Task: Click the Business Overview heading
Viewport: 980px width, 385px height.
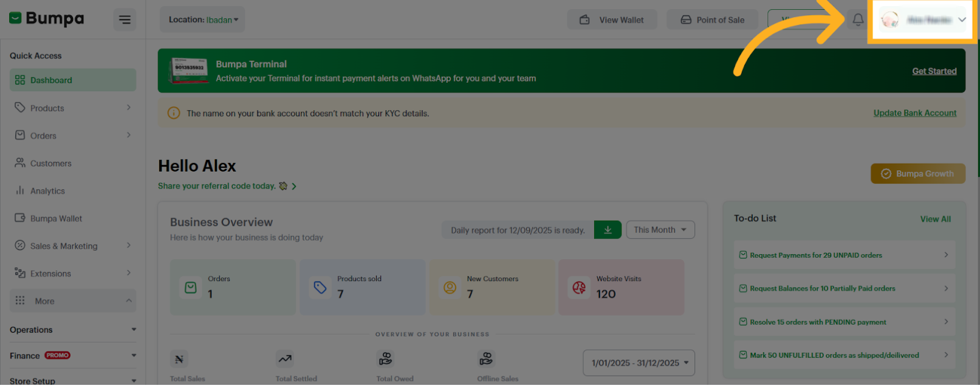Action: (221, 222)
